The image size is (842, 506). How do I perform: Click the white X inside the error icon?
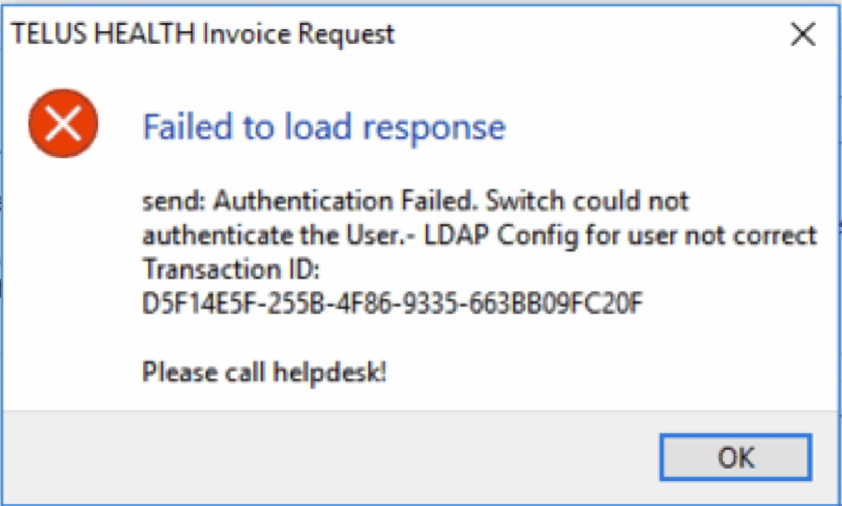point(63,123)
